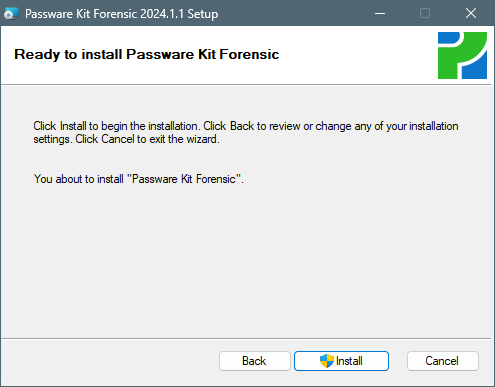
Task: Click the word "Install" in the instruction sentence
Action: [73, 126]
